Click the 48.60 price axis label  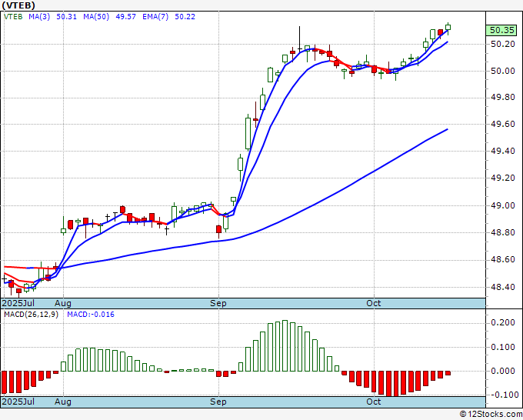(503, 259)
